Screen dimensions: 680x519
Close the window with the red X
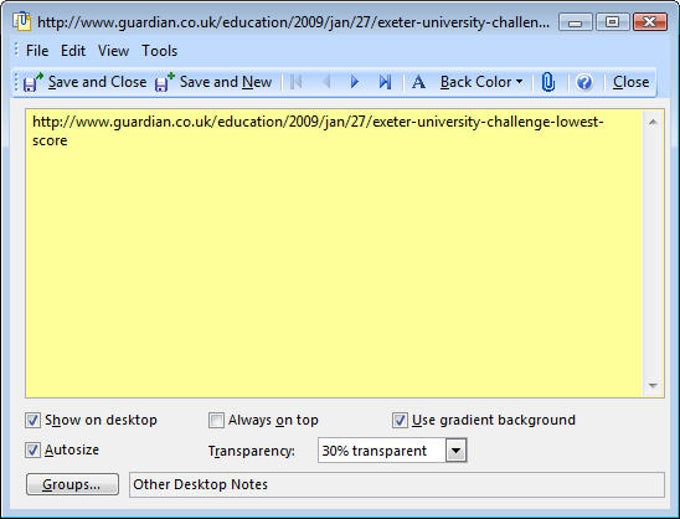[x=650, y=22]
